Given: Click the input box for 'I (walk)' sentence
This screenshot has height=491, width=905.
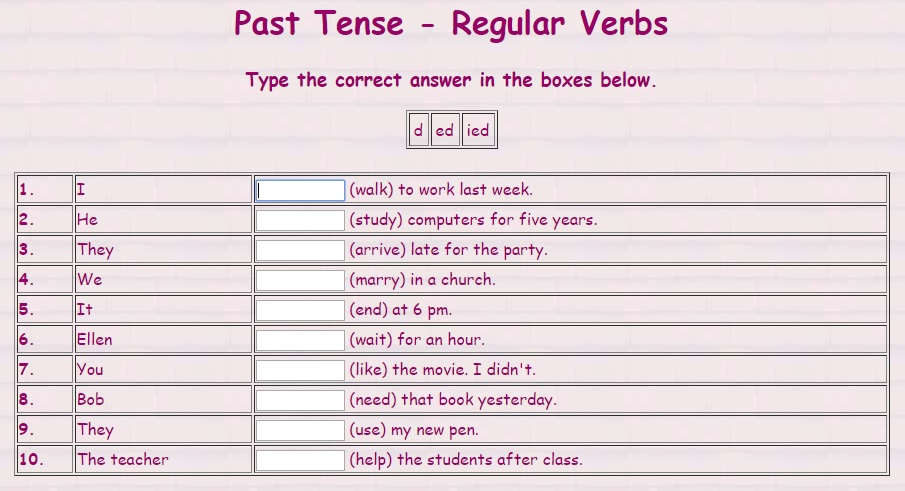Looking at the screenshot, I should pyautogui.click(x=300, y=190).
